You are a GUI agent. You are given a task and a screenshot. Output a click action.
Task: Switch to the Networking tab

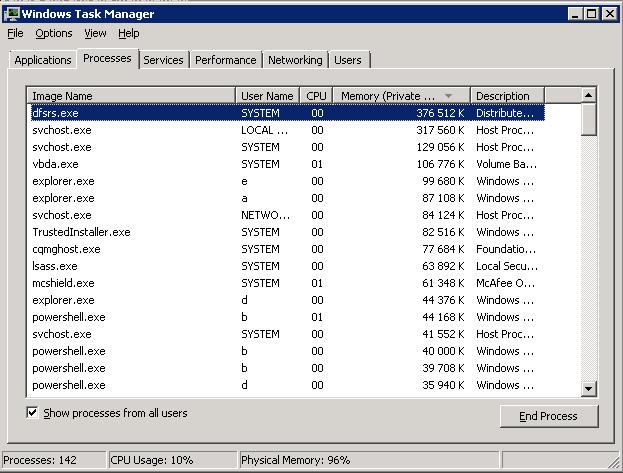tap(295, 60)
